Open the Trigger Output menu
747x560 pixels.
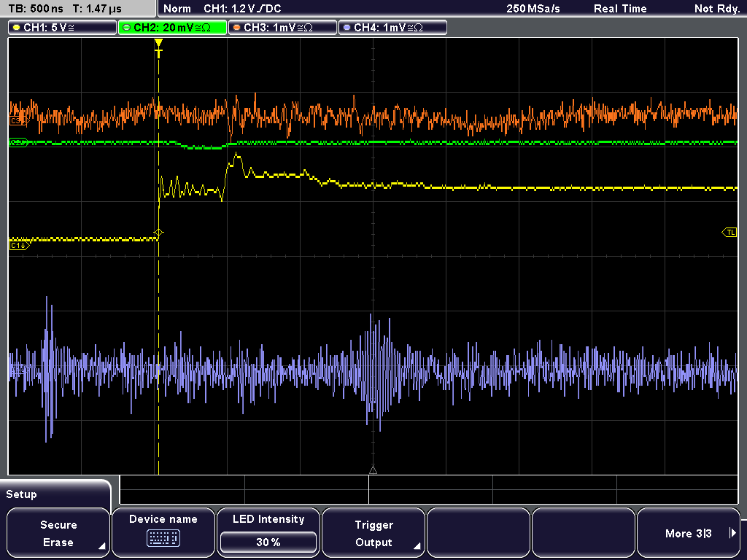[373, 533]
